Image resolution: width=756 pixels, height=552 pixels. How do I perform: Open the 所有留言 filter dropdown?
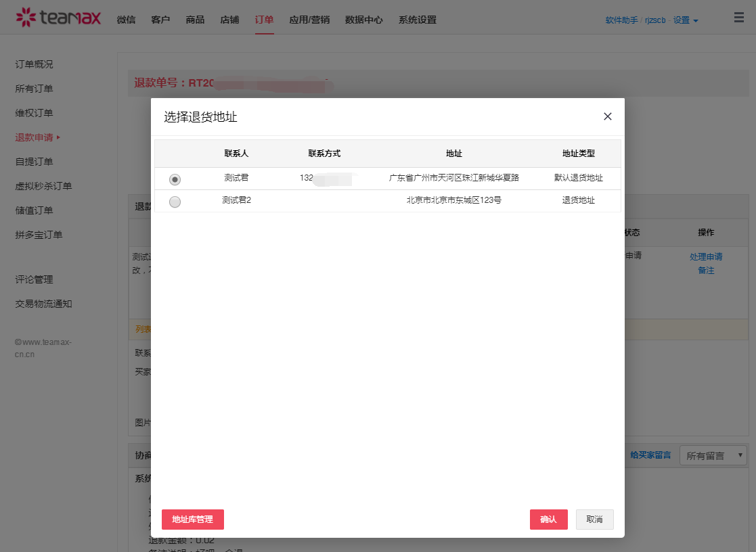(x=713, y=456)
